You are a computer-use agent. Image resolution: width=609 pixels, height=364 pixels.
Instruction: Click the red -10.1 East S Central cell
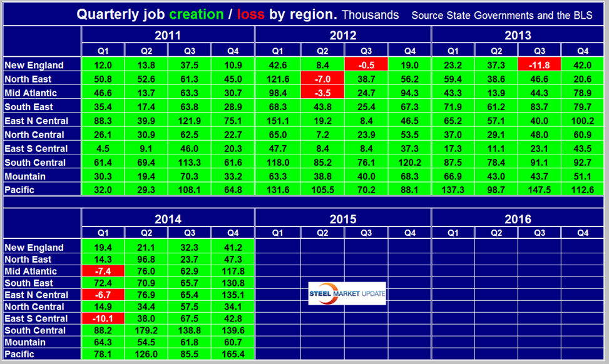(103, 318)
